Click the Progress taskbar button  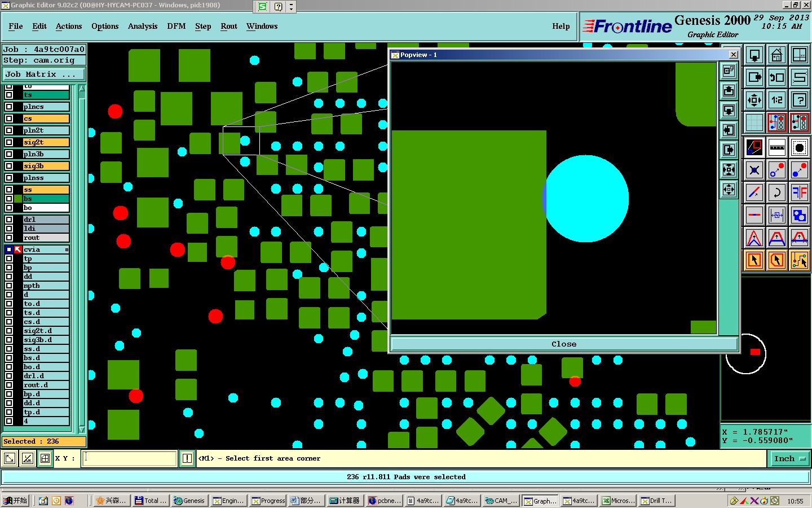tap(268, 501)
